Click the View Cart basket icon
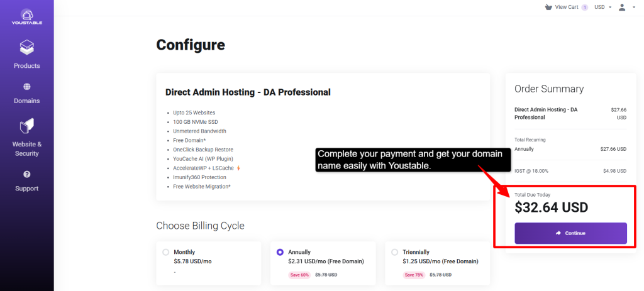This screenshot has height=291, width=644. (548, 7)
